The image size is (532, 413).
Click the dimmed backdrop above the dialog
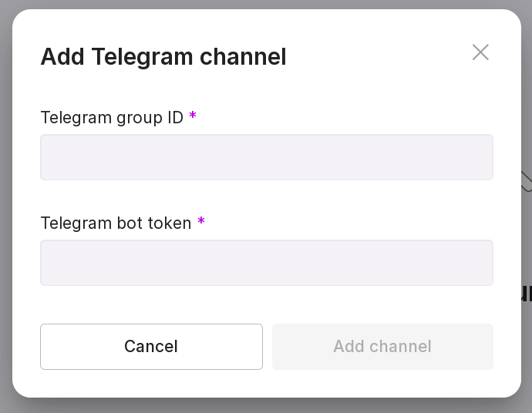pos(266,4)
